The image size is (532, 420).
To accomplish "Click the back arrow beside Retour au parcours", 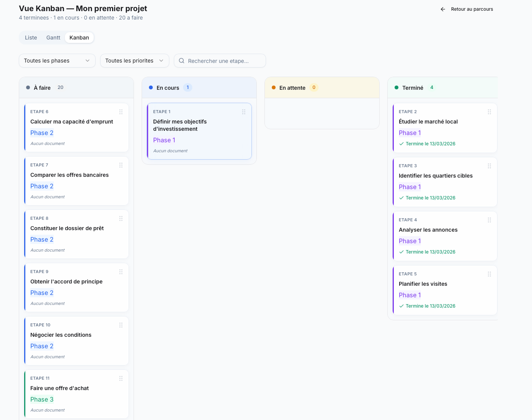I will click(x=443, y=9).
